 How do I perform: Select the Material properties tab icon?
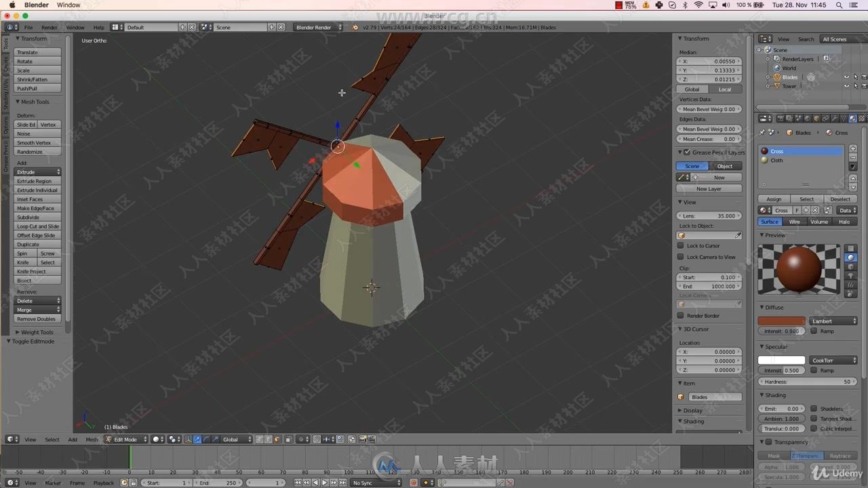coord(853,118)
